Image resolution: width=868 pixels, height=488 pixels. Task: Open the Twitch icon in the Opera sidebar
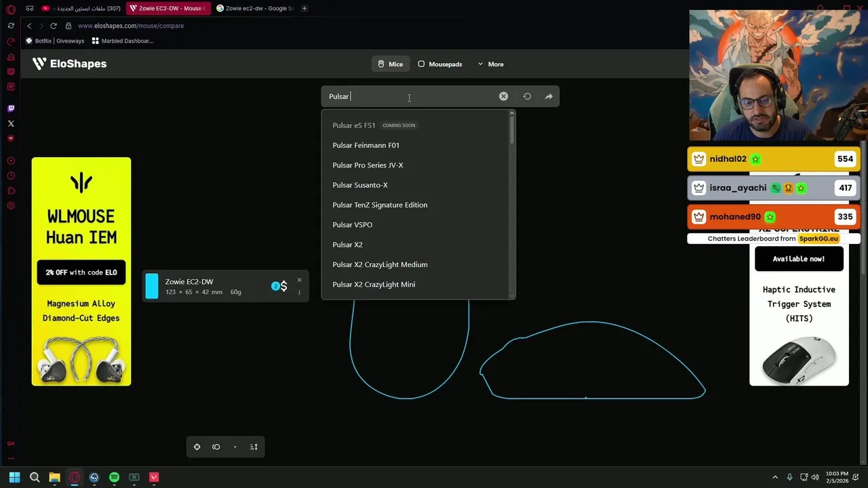11,108
